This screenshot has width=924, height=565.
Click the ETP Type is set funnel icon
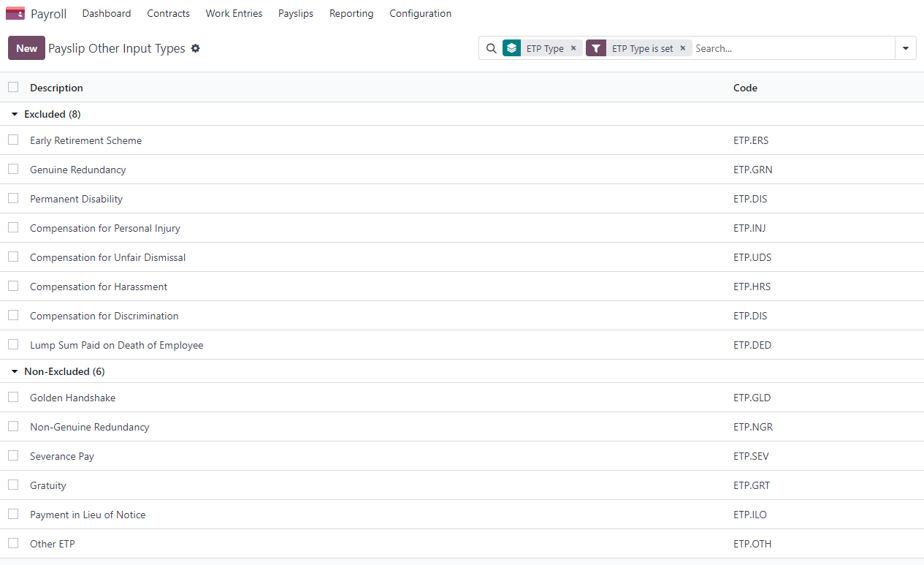(x=596, y=48)
